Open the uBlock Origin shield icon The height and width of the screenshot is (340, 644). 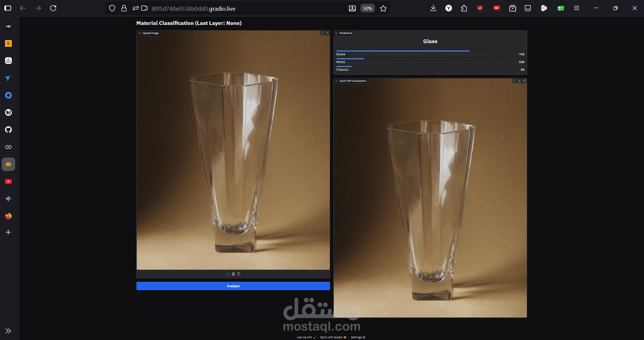coord(480,8)
